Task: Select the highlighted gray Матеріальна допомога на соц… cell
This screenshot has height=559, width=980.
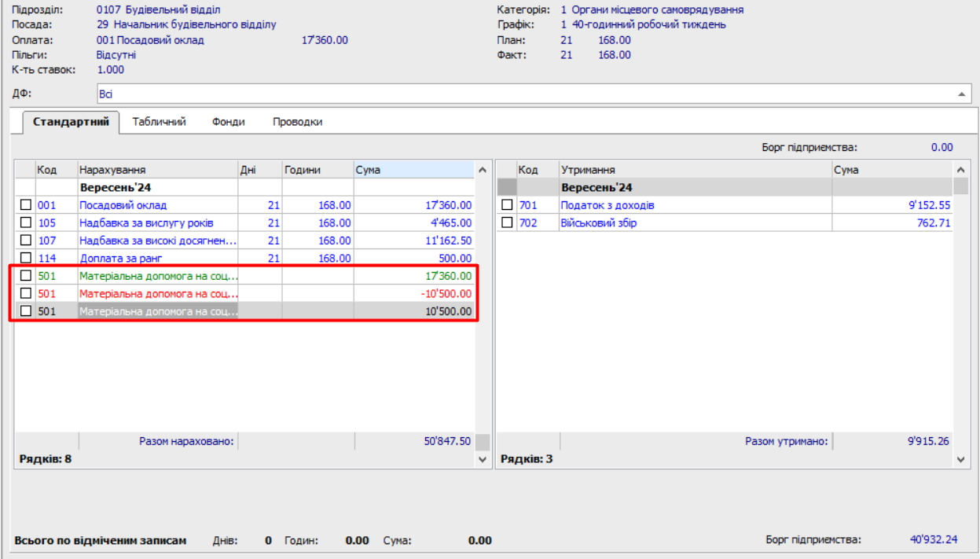Action: tap(158, 311)
